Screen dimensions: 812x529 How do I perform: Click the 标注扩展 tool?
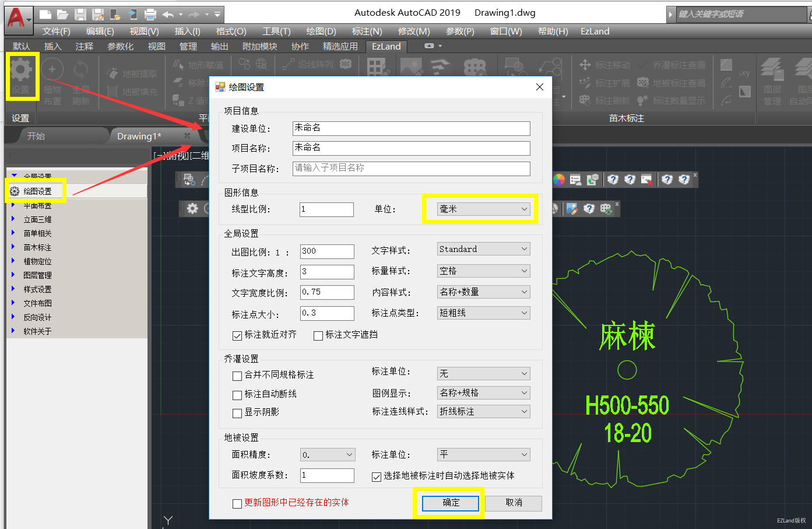coord(605,83)
